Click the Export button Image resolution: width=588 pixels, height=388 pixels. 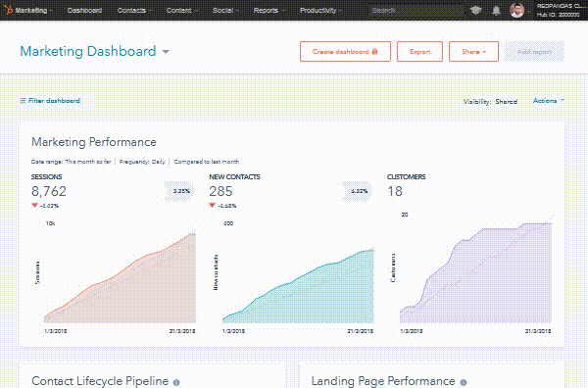click(419, 51)
